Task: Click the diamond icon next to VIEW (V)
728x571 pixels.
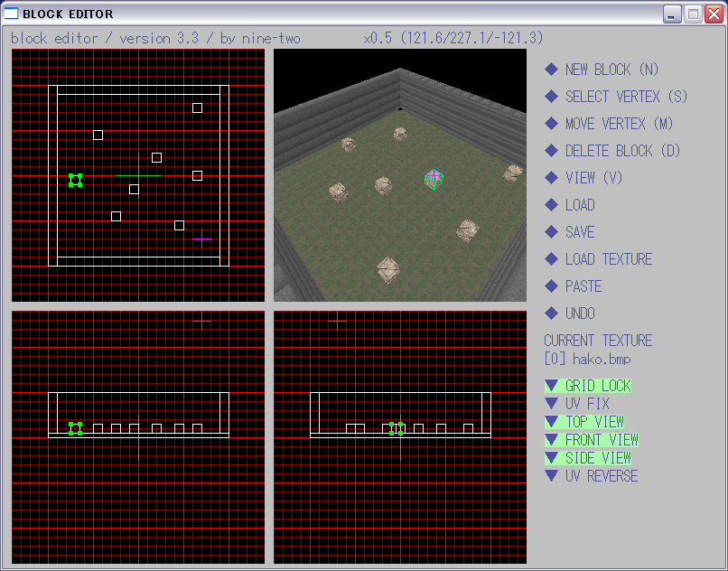Action: [x=552, y=178]
